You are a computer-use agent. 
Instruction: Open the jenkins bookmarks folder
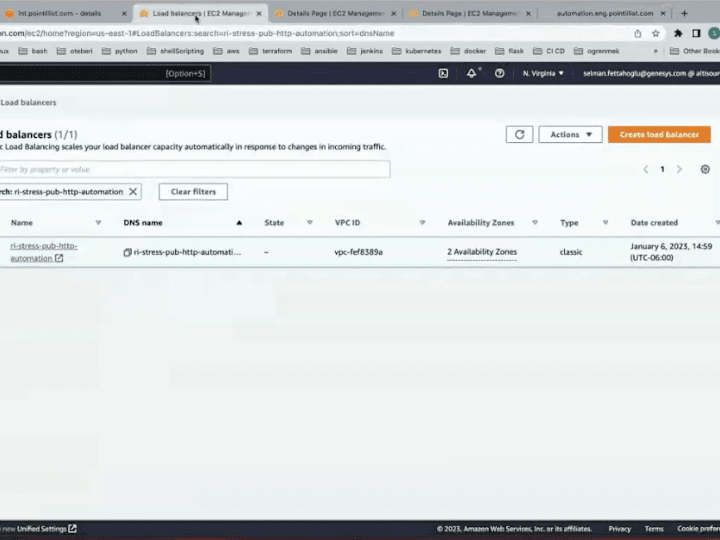pos(365,51)
